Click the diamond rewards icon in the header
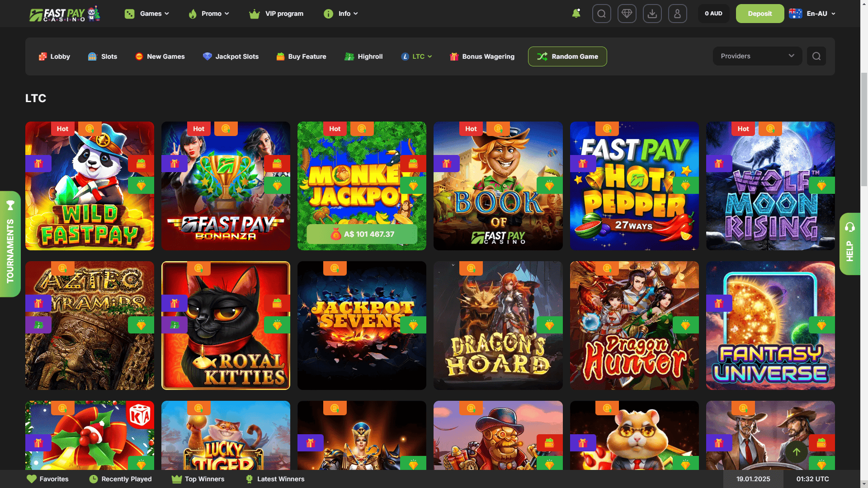Screen dimensions: 868x488 click(x=627, y=14)
